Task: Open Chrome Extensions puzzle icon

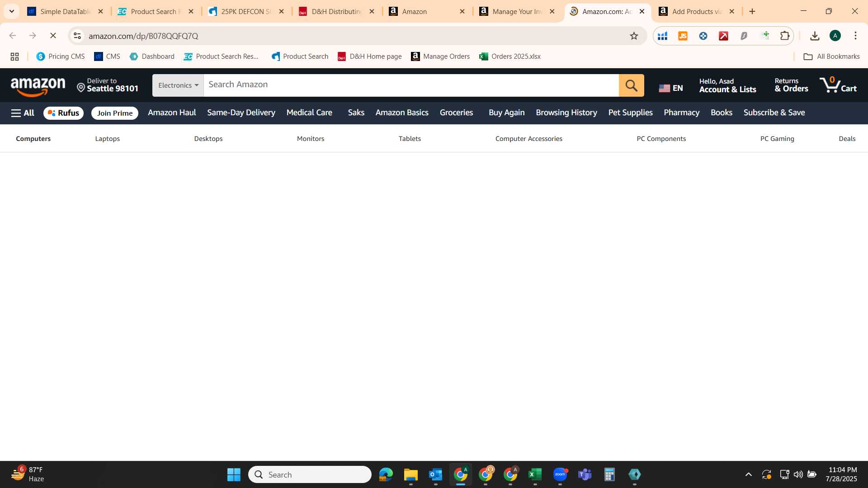Action: [x=785, y=36]
